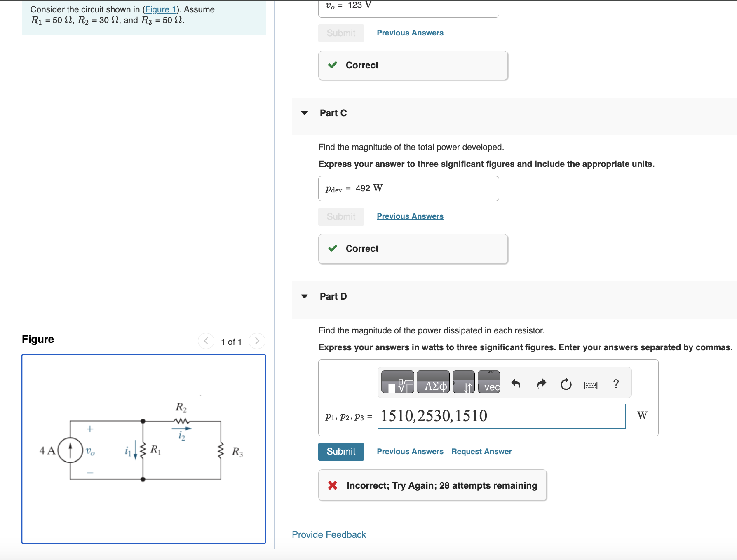The width and height of the screenshot is (737, 560).
Task: Insert a vector using the vec icon
Action: tap(488, 382)
